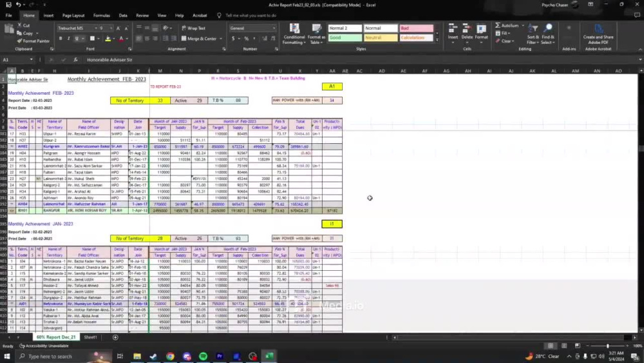Open the General number format dropdown
Image resolution: width=644 pixels, height=363 pixels.
click(x=274, y=28)
